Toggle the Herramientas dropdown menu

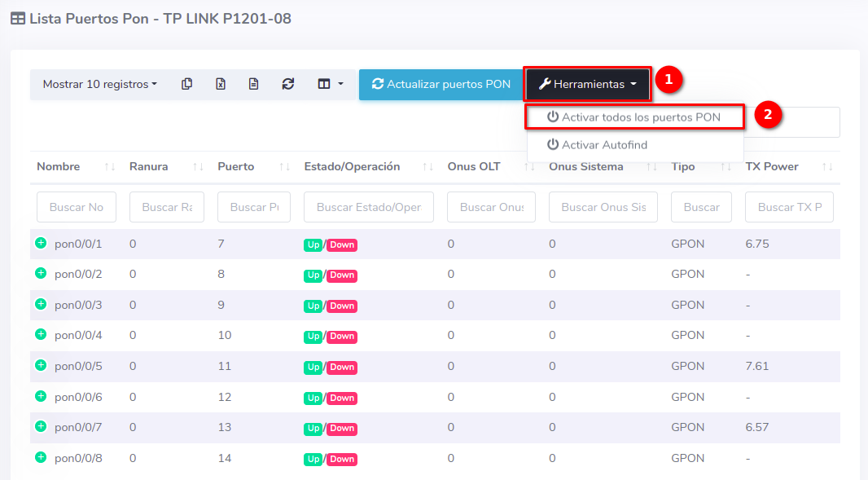pos(587,84)
